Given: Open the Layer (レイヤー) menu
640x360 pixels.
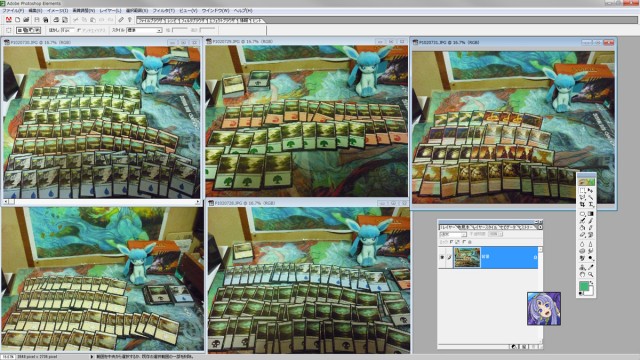Looking at the screenshot, I should [x=110, y=11].
